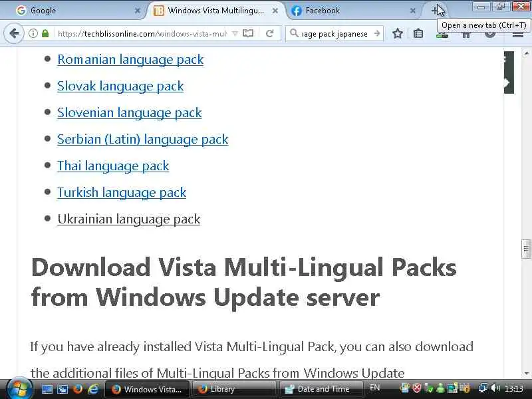Click network connection tray icon
This screenshot has width=532, height=399.
(483, 388)
